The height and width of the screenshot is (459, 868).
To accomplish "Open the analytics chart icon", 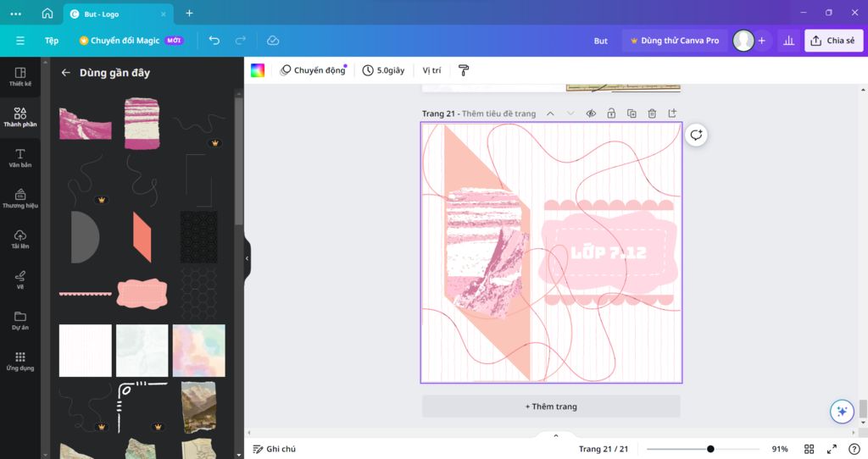I will 789,41.
